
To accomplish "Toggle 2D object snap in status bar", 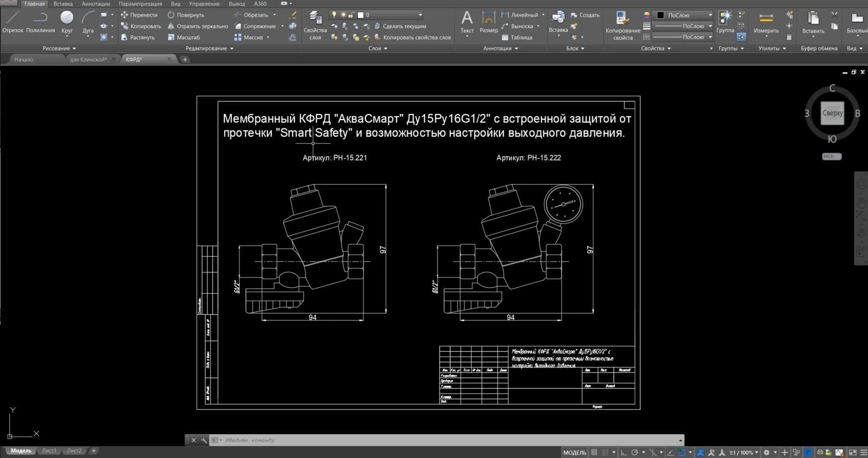I will [x=682, y=452].
